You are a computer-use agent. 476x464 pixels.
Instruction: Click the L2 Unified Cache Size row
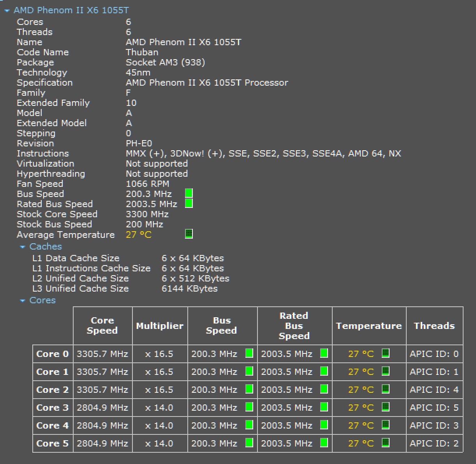coord(131,278)
